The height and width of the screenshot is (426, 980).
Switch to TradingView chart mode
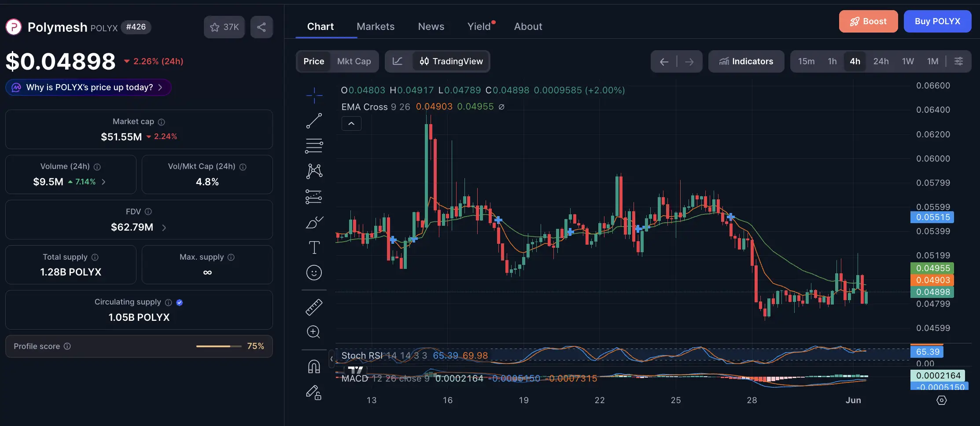click(x=451, y=61)
